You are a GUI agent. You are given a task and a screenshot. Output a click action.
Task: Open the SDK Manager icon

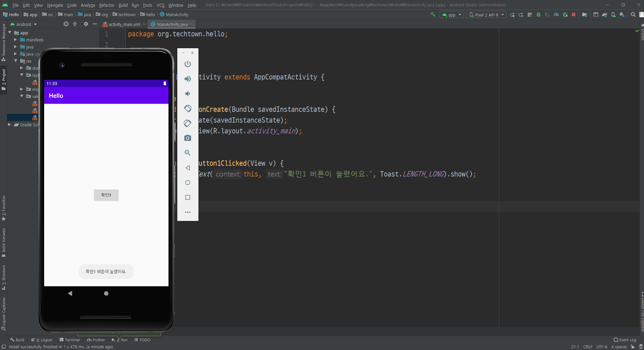[x=622, y=15]
